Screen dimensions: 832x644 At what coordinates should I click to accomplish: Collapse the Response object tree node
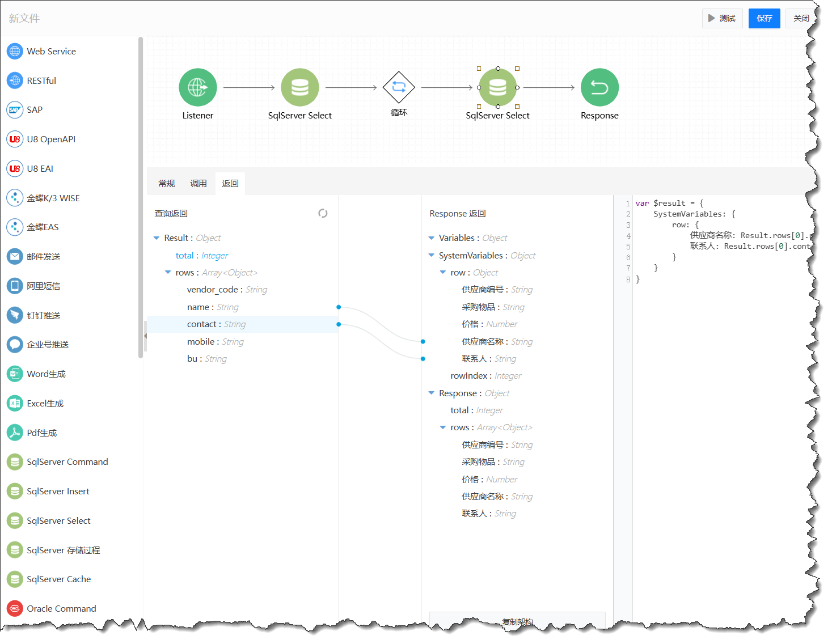point(432,393)
